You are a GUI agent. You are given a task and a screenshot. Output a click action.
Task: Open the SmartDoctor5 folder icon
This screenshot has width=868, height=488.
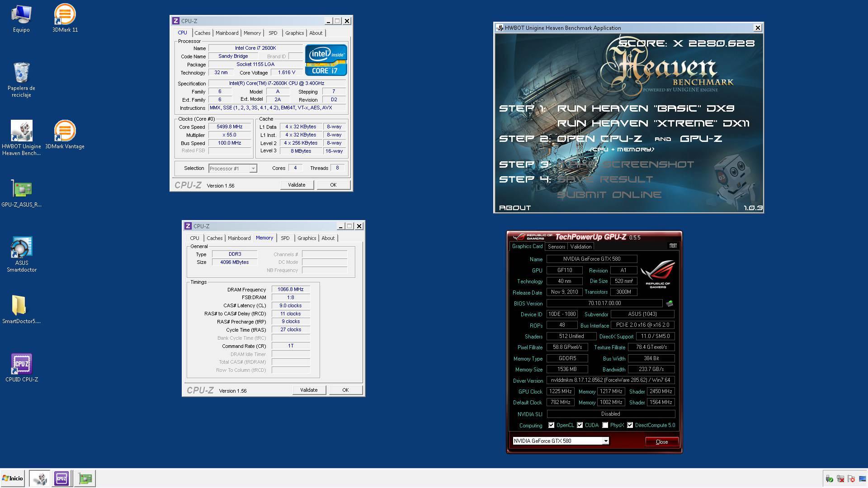[21, 310]
